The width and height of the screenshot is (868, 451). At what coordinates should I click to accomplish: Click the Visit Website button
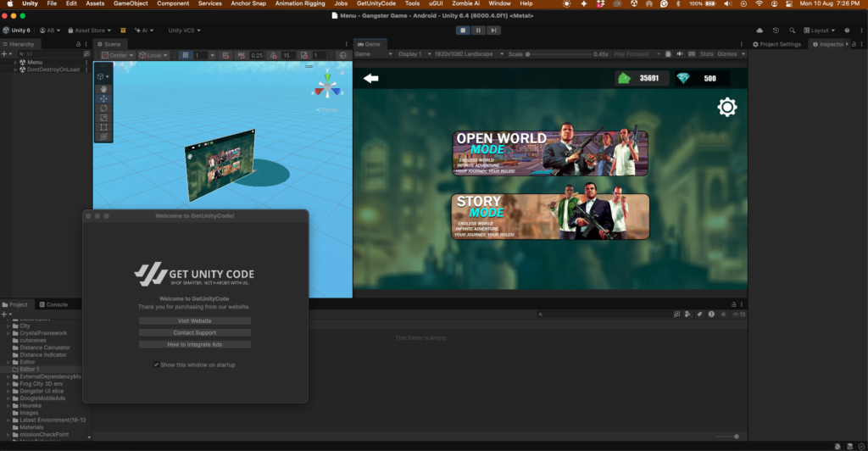(x=194, y=321)
